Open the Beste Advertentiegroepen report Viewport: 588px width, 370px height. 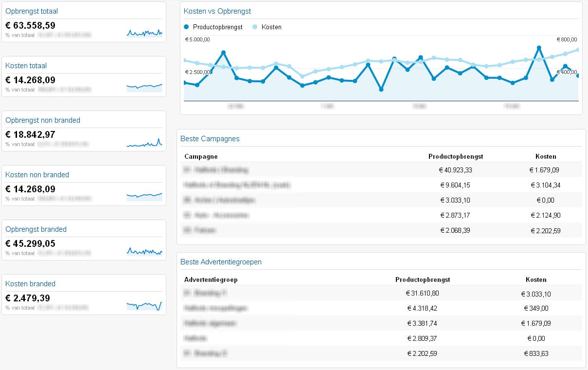pos(222,262)
